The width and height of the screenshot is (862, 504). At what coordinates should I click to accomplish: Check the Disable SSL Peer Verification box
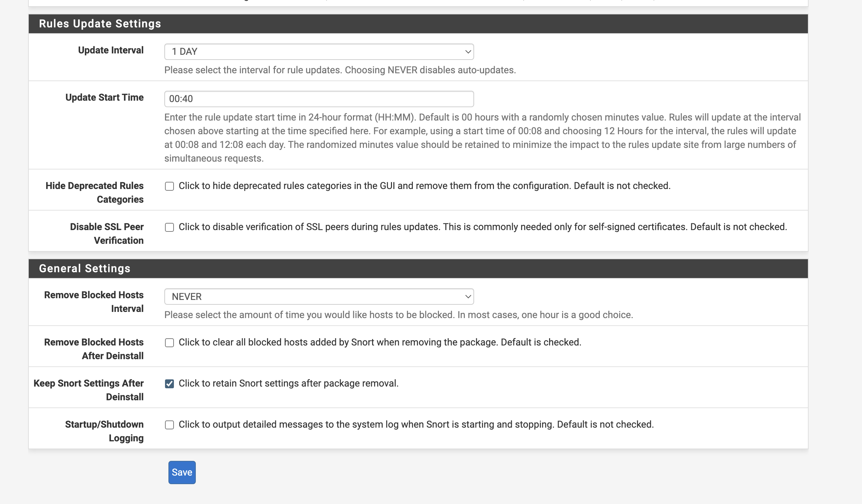[169, 227]
